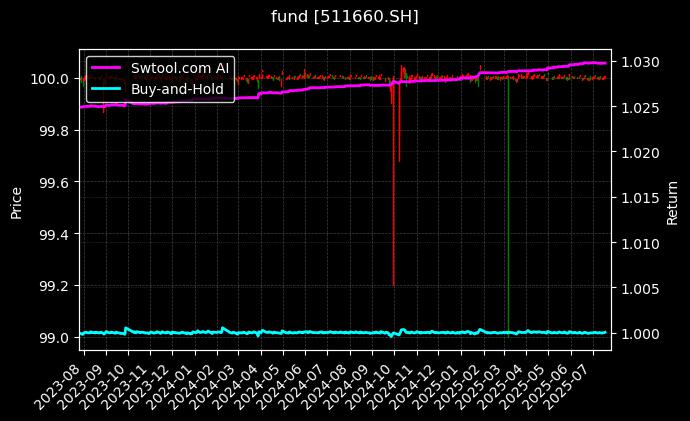Click the chart title fund [511660.SH]

tap(345, 17)
